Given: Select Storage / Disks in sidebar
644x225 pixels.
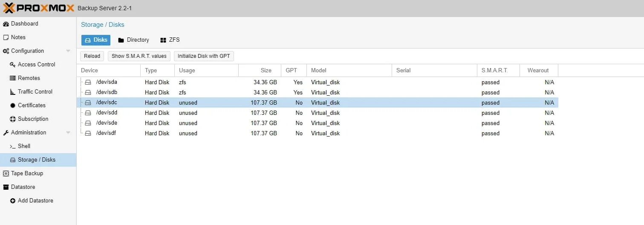Looking at the screenshot, I should 38,160.
